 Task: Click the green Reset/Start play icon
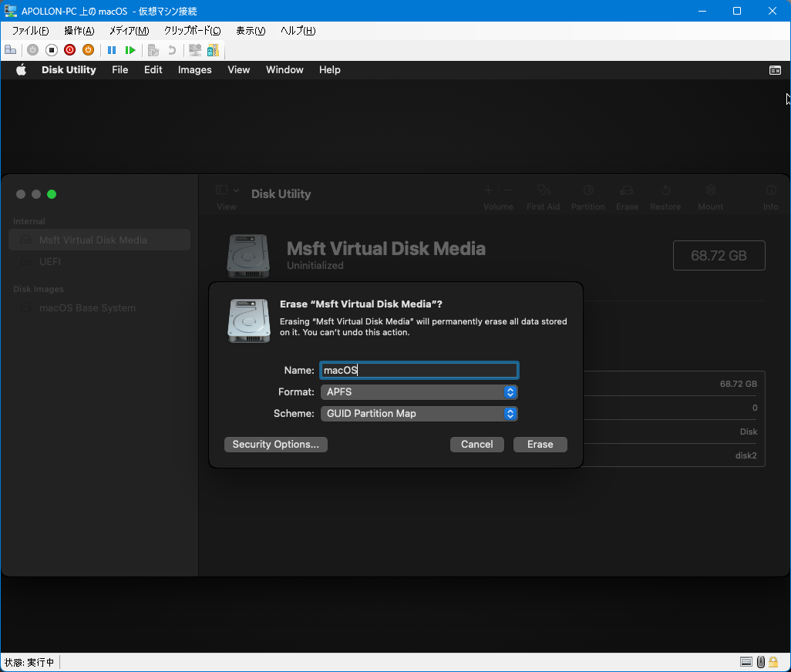pos(130,50)
